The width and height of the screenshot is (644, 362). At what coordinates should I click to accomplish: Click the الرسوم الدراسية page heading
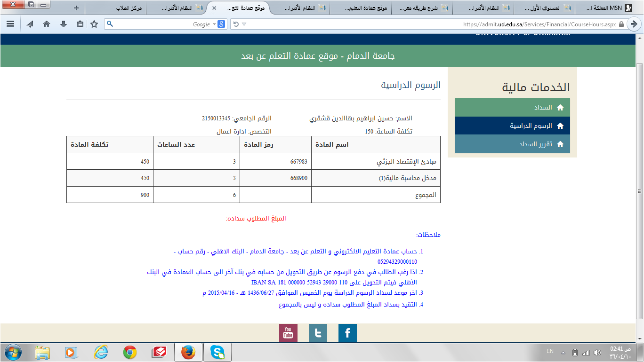click(411, 85)
